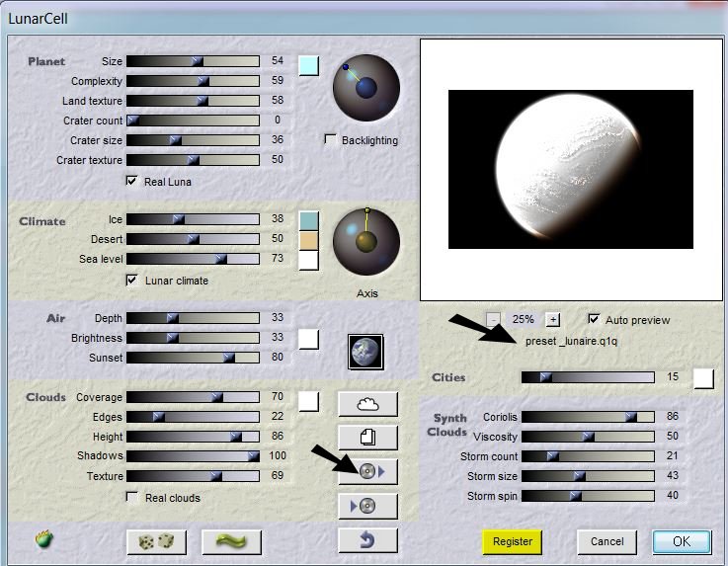
Task: Open the light cyan planet color swatch
Action: (309, 65)
